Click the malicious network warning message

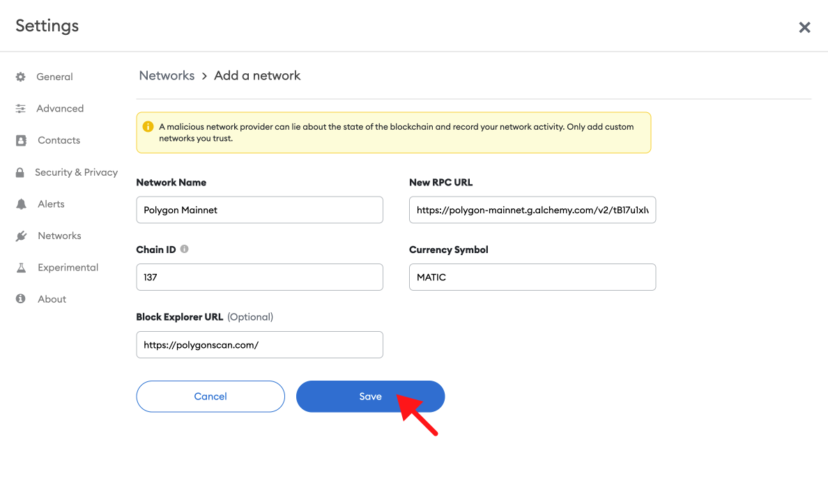coord(396,132)
